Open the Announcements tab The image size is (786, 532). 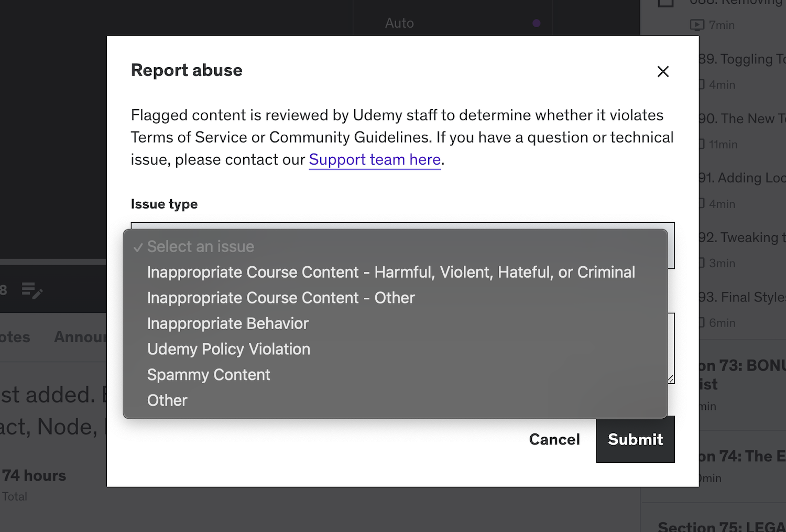tap(80, 337)
